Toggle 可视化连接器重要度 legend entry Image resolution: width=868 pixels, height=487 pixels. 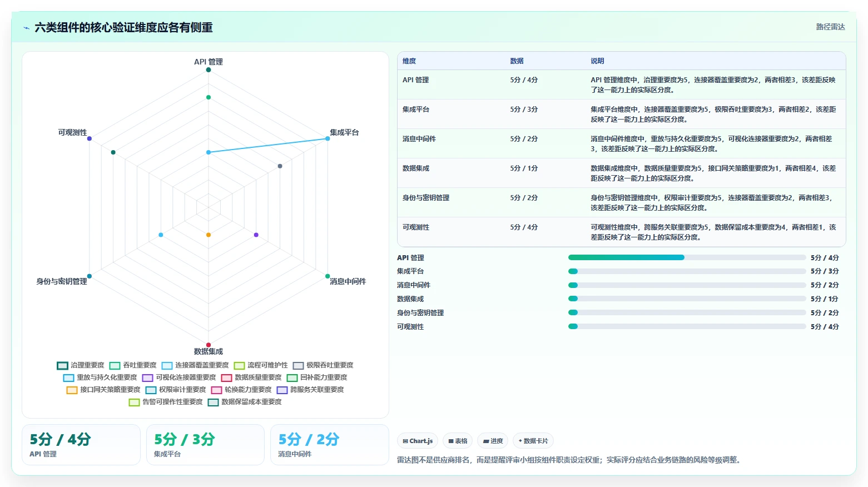click(179, 377)
